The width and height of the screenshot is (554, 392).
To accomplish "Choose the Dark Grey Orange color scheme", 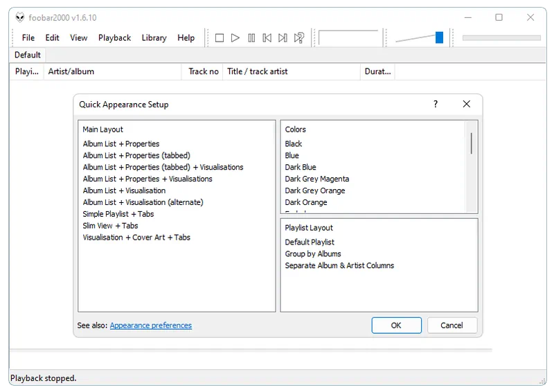I will pos(314,191).
